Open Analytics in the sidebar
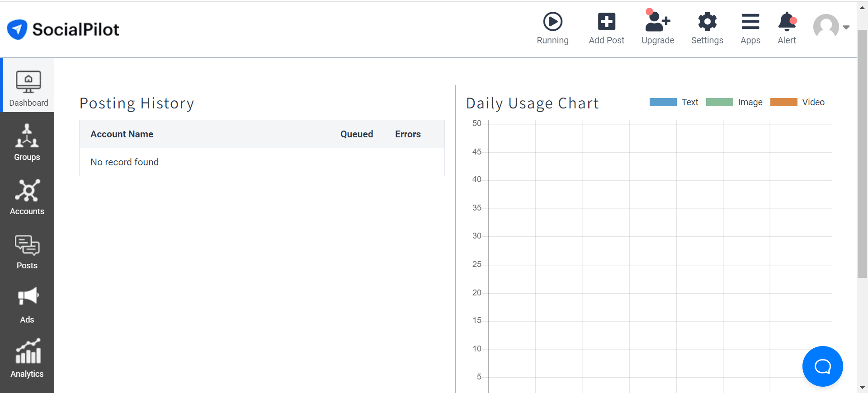The image size is (868, 393). 27,359
